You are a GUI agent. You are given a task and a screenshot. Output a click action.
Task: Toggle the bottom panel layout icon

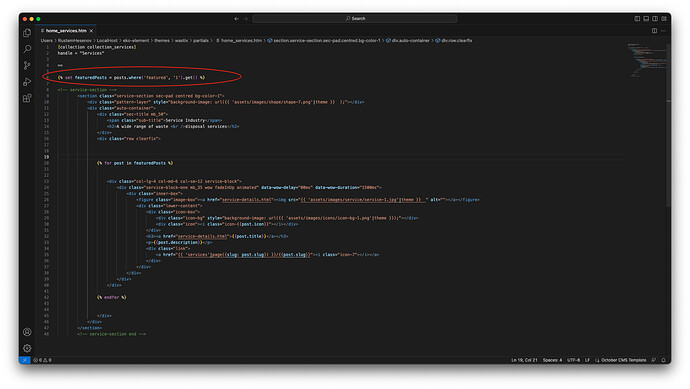tap(646, 18)
